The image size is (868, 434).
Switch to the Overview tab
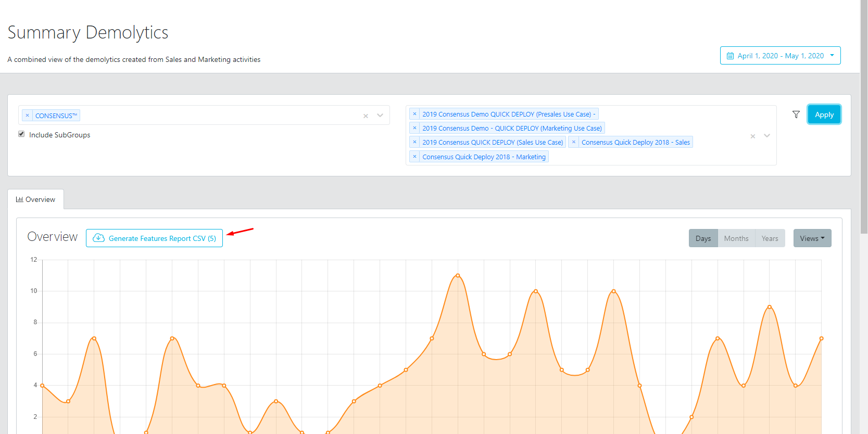click(x=36, y=199)
